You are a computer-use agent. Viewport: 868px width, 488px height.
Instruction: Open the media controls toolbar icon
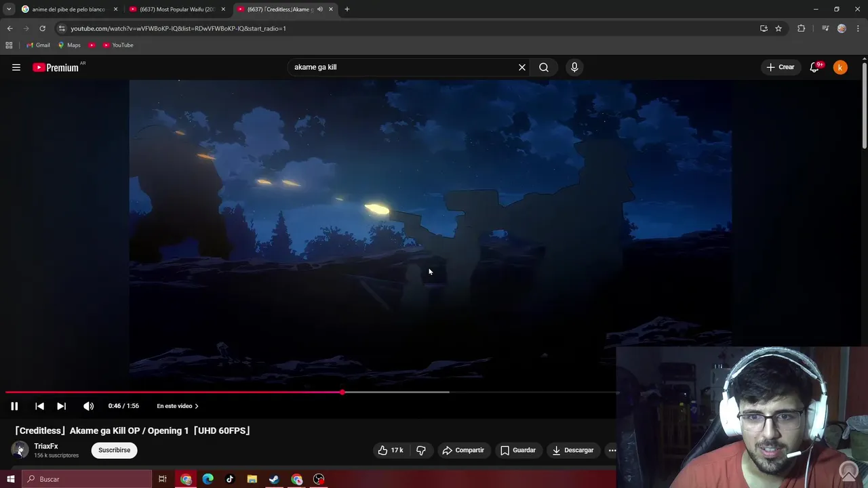(x=825, y=28)
